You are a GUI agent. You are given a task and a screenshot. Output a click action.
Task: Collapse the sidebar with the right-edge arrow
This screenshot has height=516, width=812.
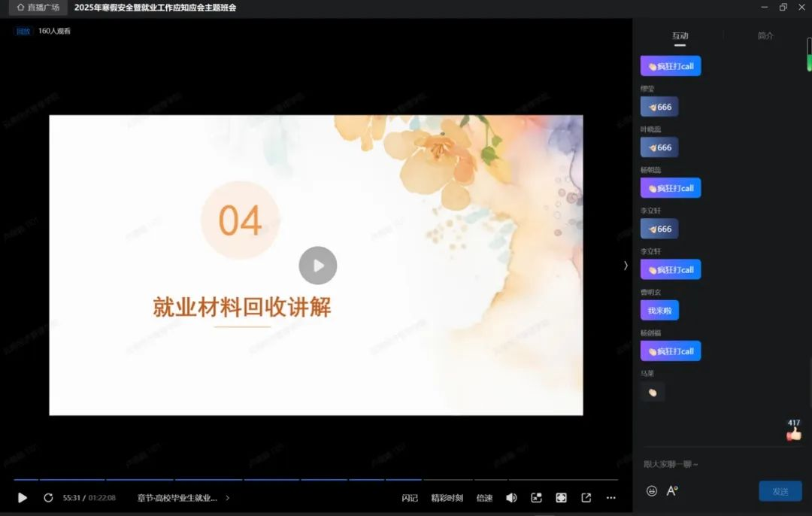pos(626,266)
